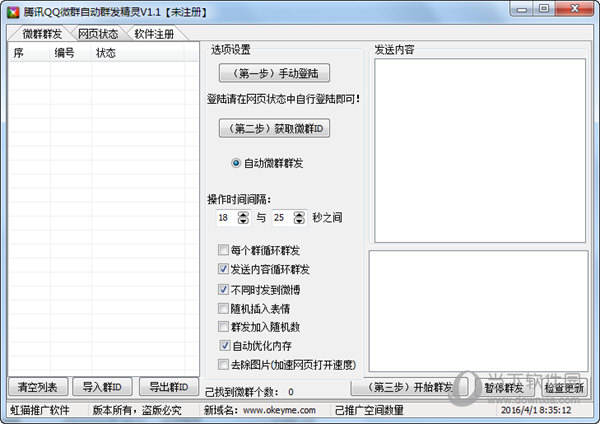The width and height of the screenshot is (600, 424).
Task: Increase the maximum interval with the up arrow
Action: coord(299,214)
